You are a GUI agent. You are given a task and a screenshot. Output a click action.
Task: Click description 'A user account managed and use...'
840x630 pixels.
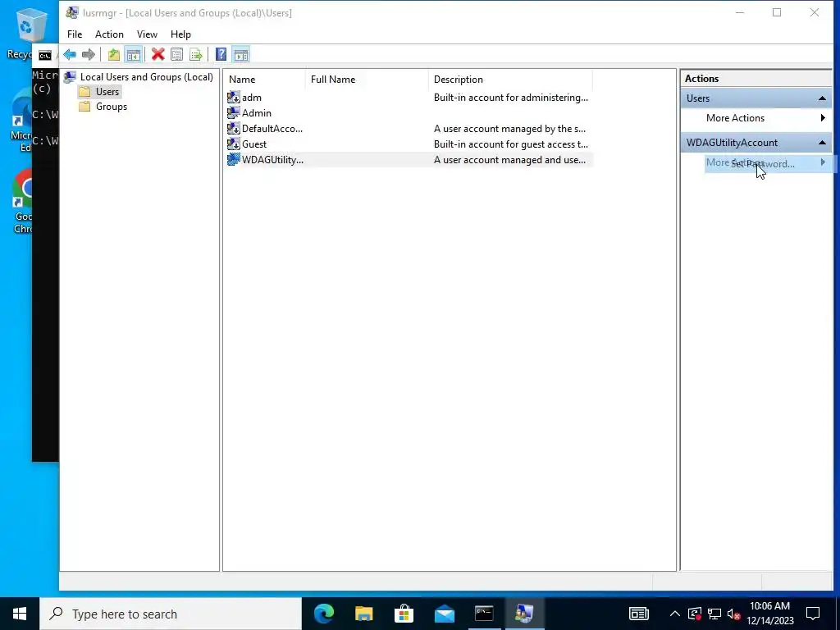[509, 160]
